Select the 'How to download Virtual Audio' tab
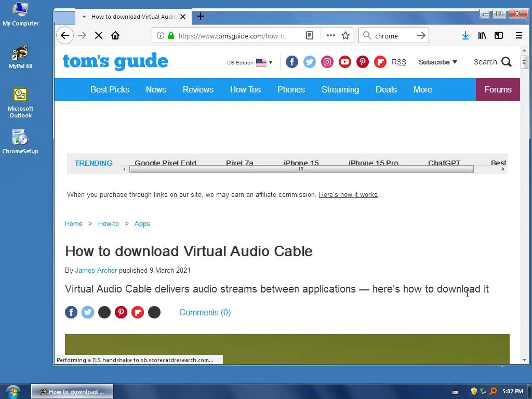 coord(134,17)
